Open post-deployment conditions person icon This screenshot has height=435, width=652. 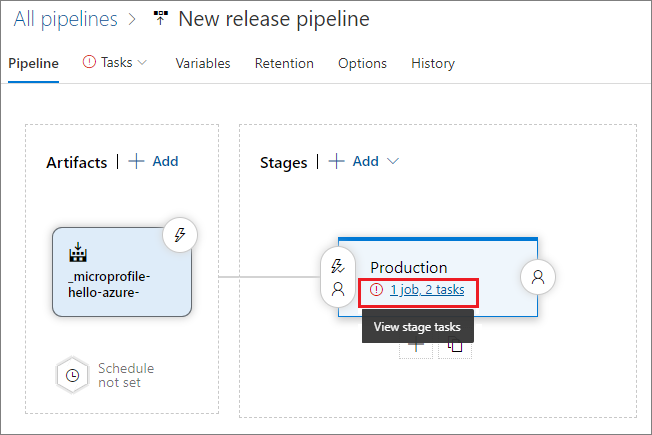point(538,277)
